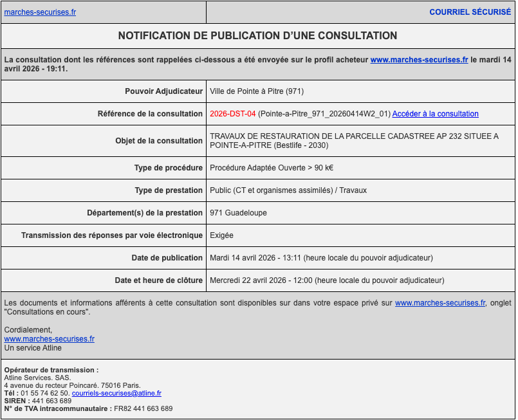The height and width of the screenshot is (420, 518).
Task: Click the phone number 01 55 74 62 50
Action: coord(44,393)
